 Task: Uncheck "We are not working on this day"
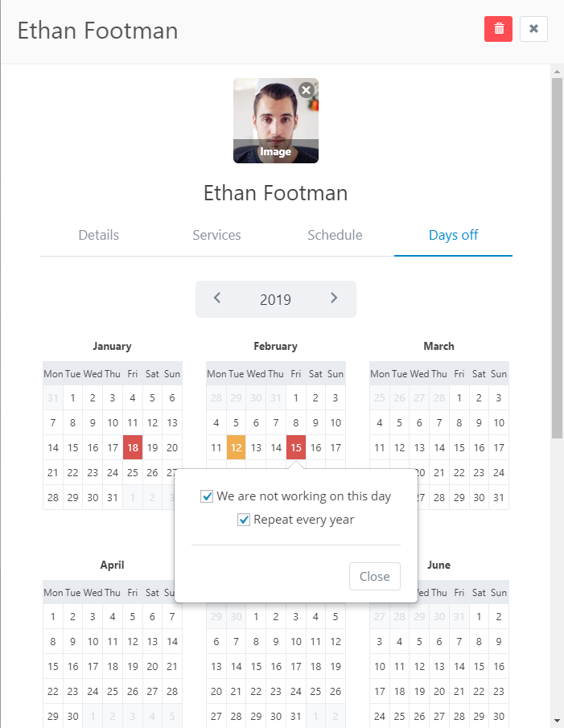pos(207,496)
